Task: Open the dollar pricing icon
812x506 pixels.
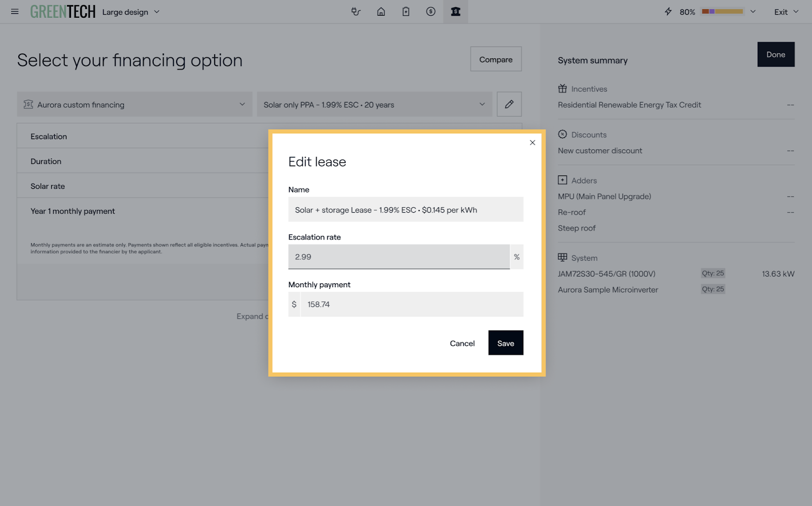Action: coord(430,12)
